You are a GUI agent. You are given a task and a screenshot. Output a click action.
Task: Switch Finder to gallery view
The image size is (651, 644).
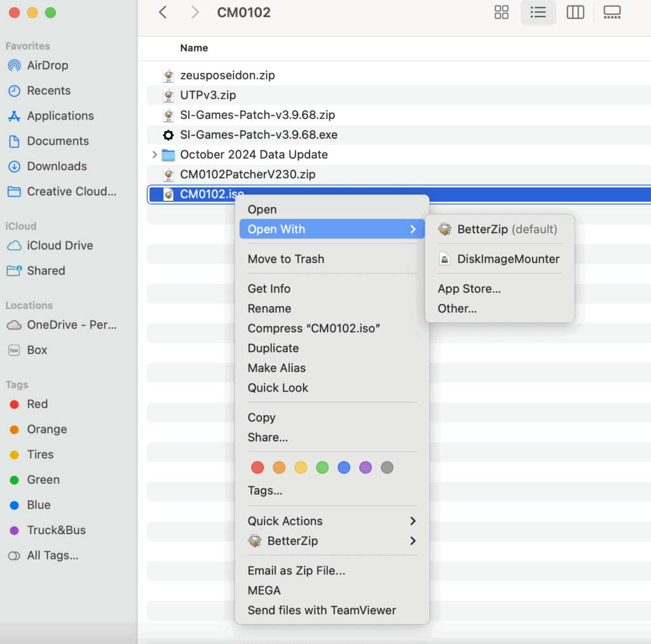click(612, 12)
